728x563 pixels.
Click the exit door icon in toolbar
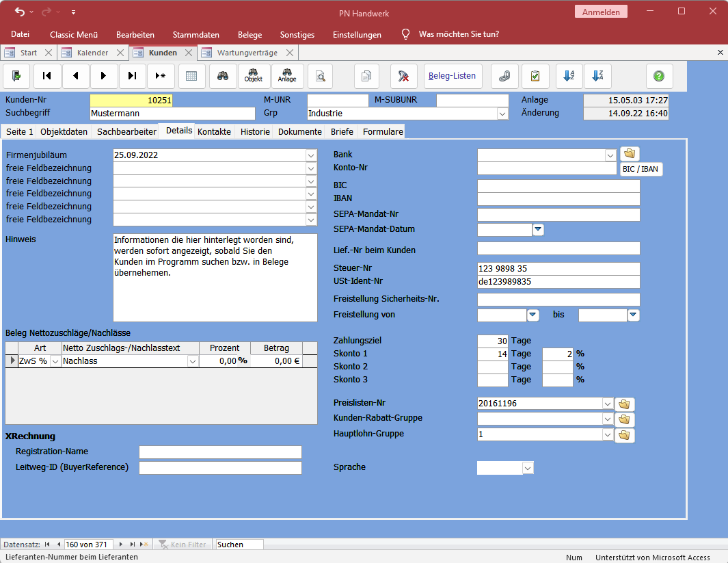17,77
